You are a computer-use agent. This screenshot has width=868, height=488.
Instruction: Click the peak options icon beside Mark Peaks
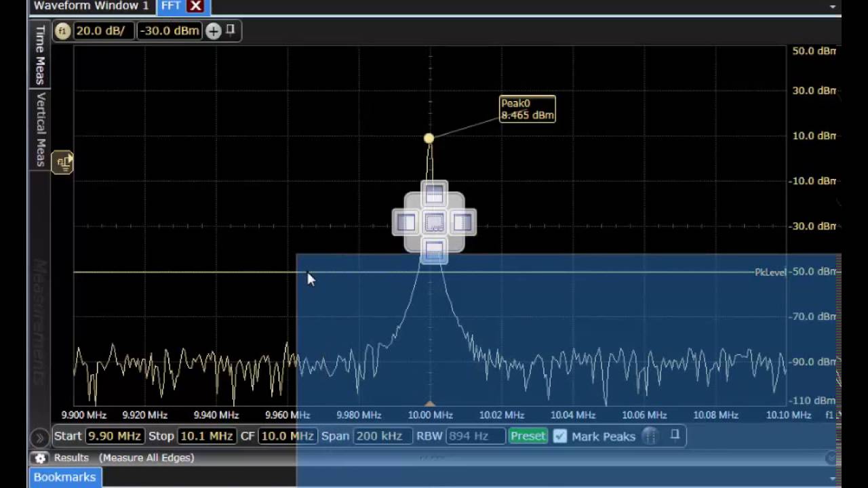[x=650, y=436]
